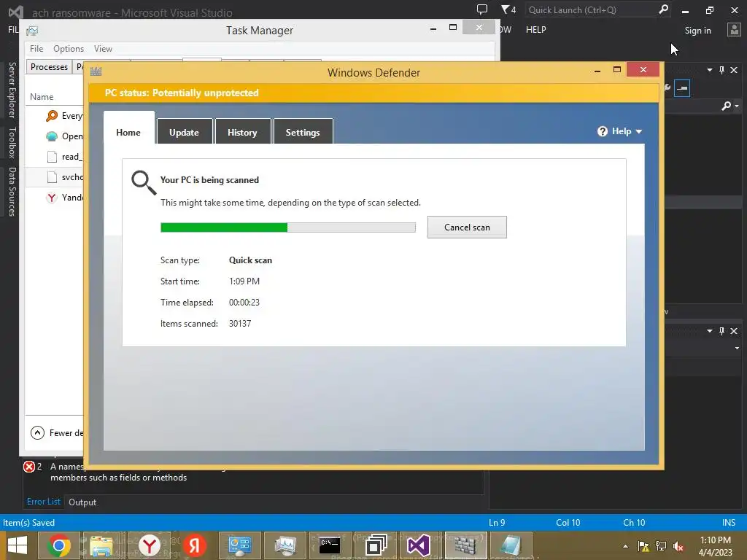Click the Quick Launch magnifier icon
This screenshot has width=747, height=560.
[663, 9]
